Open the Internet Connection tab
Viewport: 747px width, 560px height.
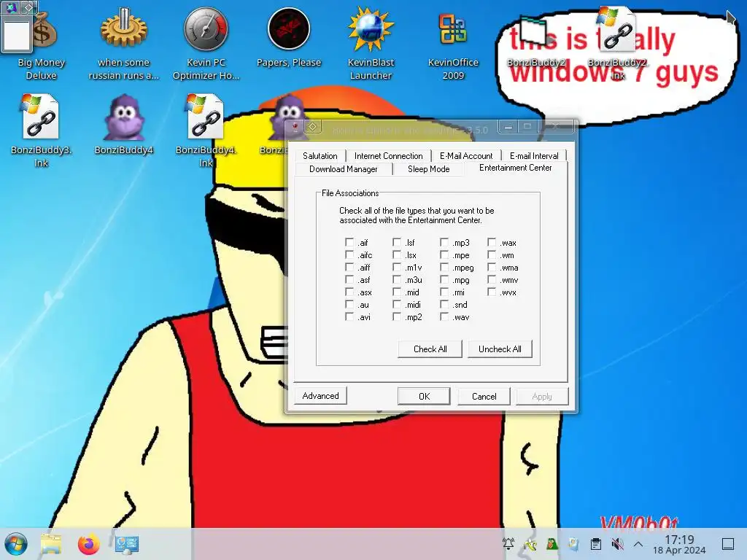[388, 156]
